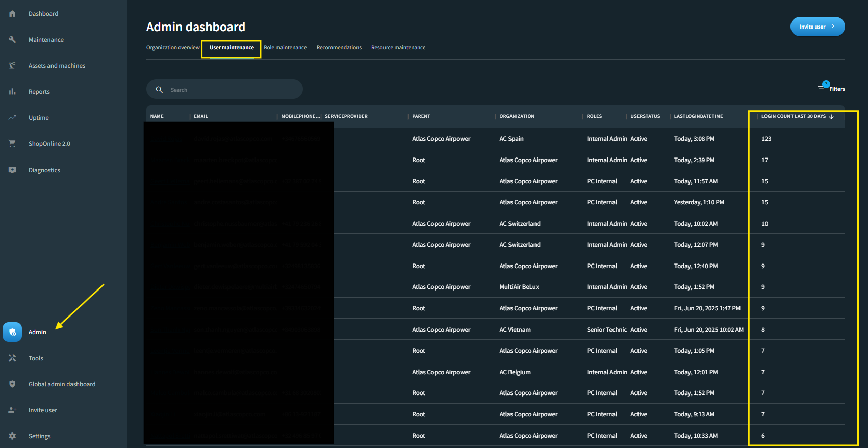Image resolution: width=868 pixels, height=448 pixels.
Task: Open the Diagnostics icon
Action: coord(12,170)
